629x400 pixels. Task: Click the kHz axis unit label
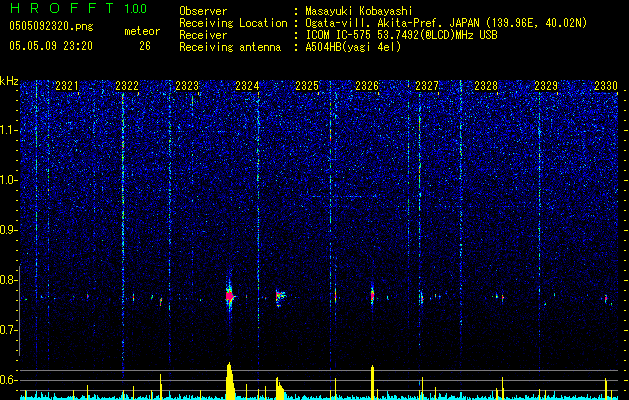click(x=9, y=81)
